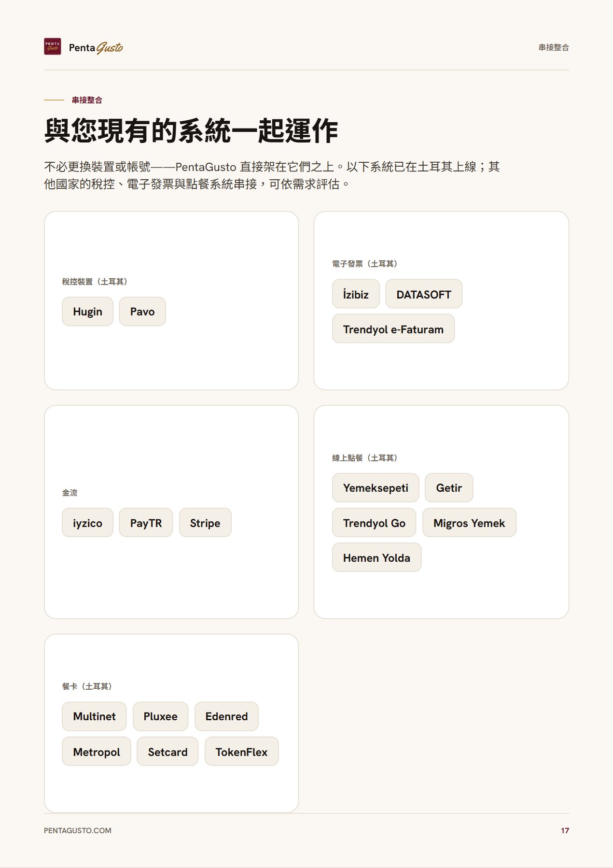
Task: Choose the DATASOFT chip
Action: 424,294
